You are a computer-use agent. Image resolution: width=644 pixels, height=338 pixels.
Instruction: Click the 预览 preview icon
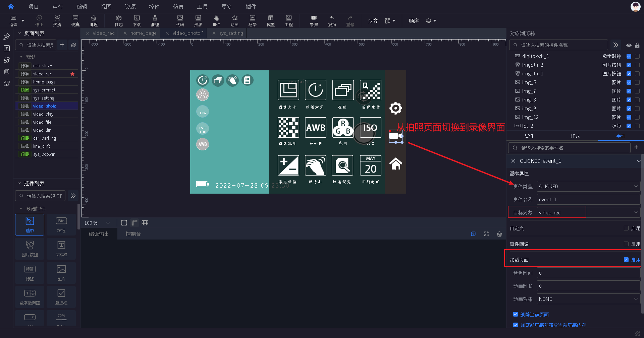(57, 20)
